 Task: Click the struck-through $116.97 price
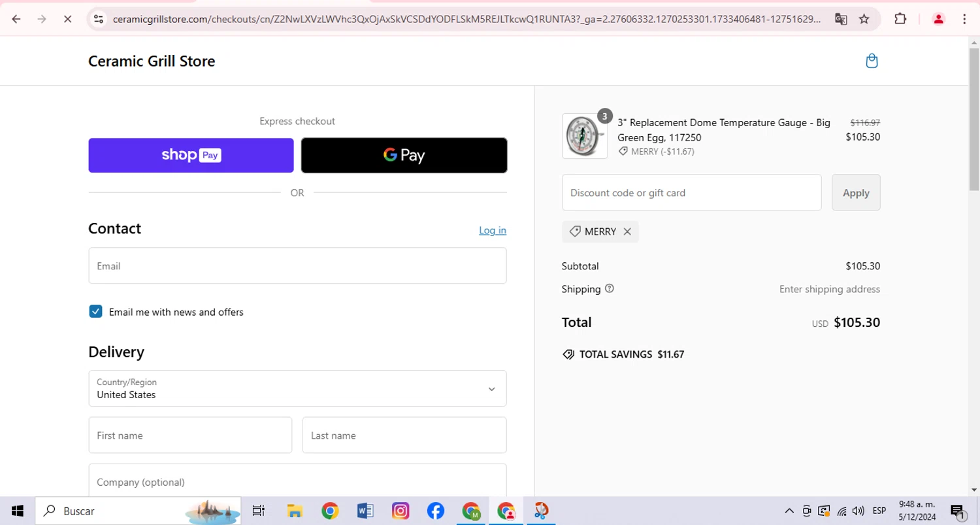[x=865, y=122]
